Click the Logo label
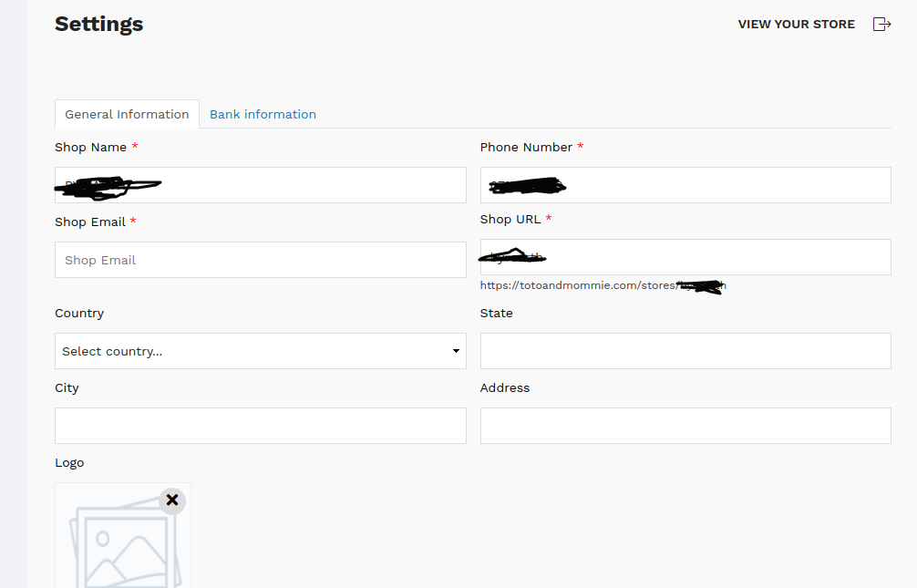Screen dimensions: 917x588 [69, 463]
